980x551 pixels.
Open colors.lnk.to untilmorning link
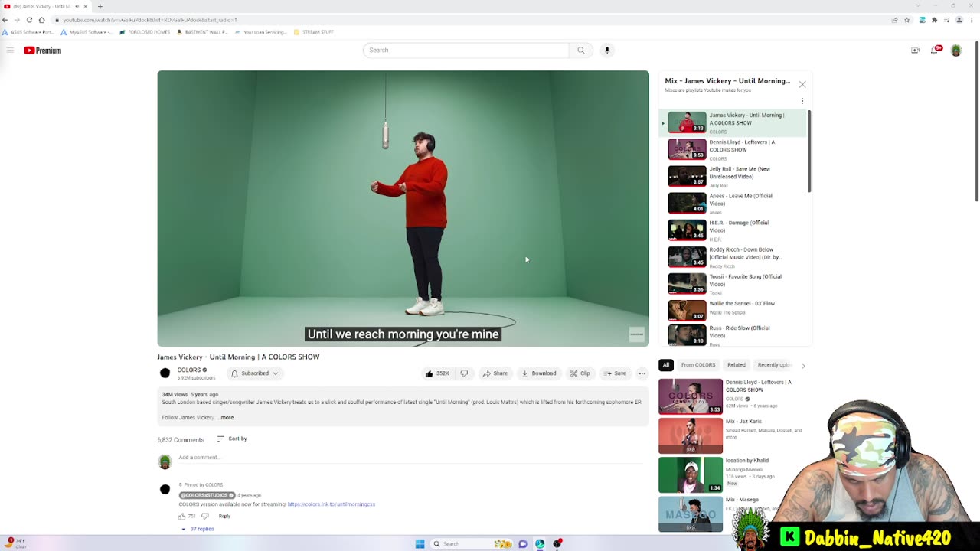tap(332, 504)
